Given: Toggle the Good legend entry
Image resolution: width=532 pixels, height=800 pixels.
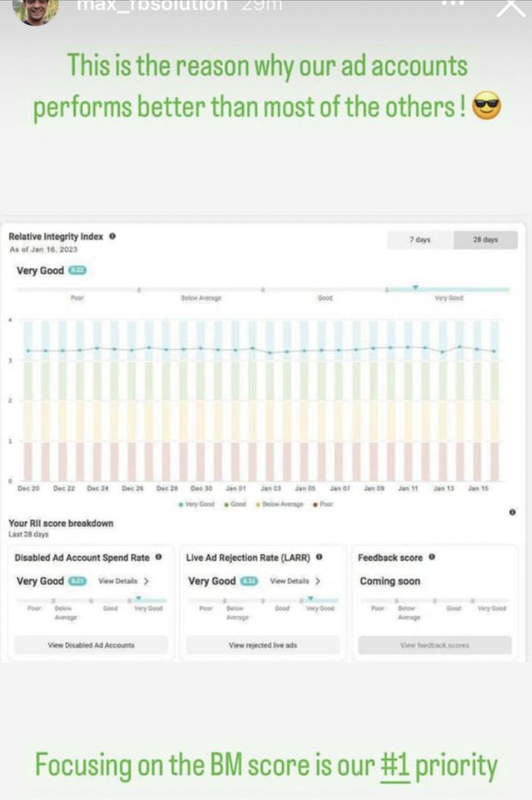Looking at the screenshot, I should pos(235,505).
